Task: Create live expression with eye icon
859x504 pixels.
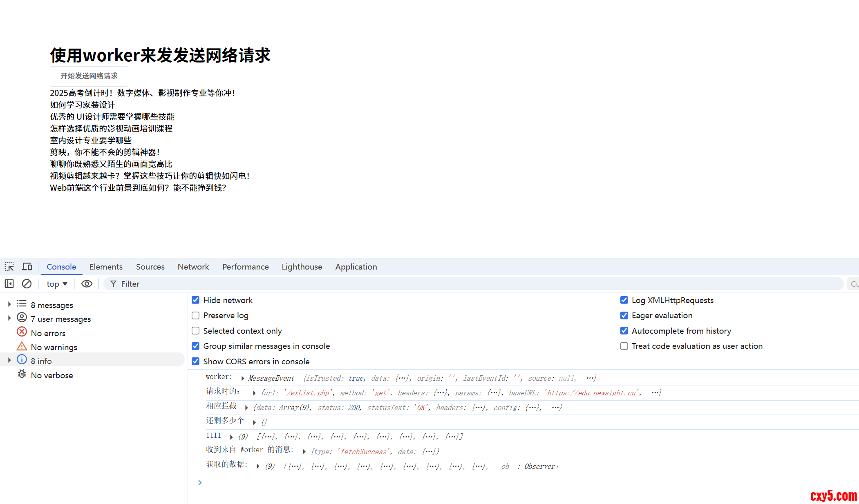Action: pyautogui.click(x=87, y=283)
